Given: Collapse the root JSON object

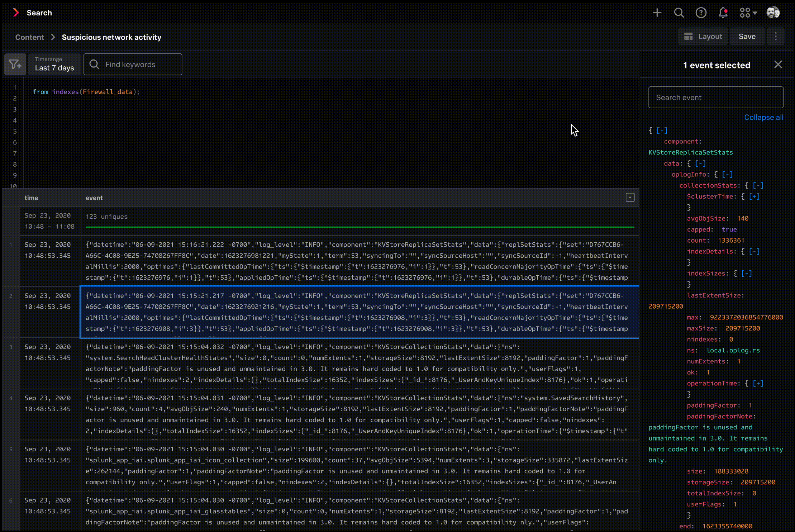Looking at the screenshot, I should click(662, 130).
